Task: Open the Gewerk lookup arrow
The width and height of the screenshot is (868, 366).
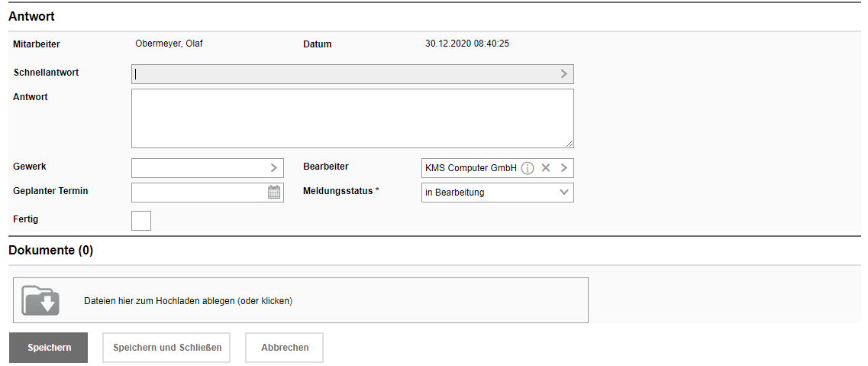Action: [274, 168]
